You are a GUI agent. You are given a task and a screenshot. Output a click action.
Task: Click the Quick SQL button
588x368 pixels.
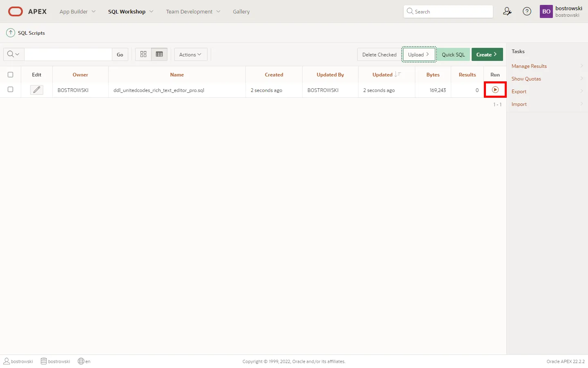(x=453, y=54)
